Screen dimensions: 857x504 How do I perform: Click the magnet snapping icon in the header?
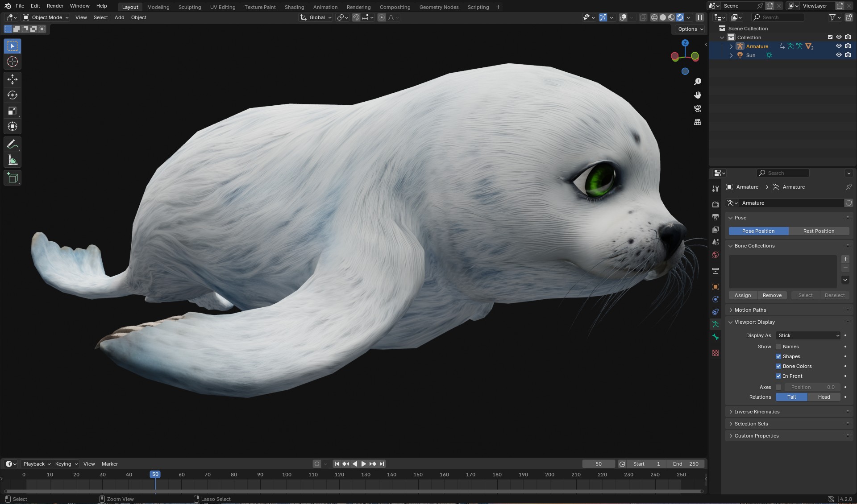356,17
